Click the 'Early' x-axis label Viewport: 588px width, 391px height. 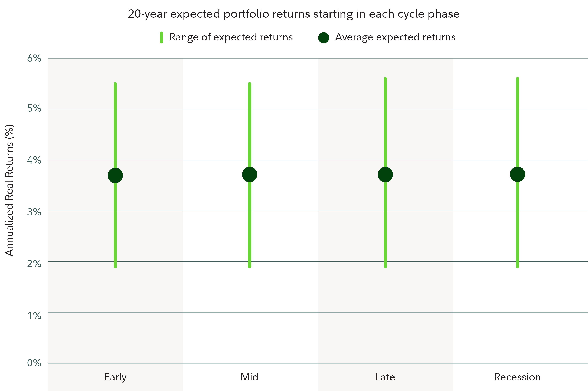115,377
